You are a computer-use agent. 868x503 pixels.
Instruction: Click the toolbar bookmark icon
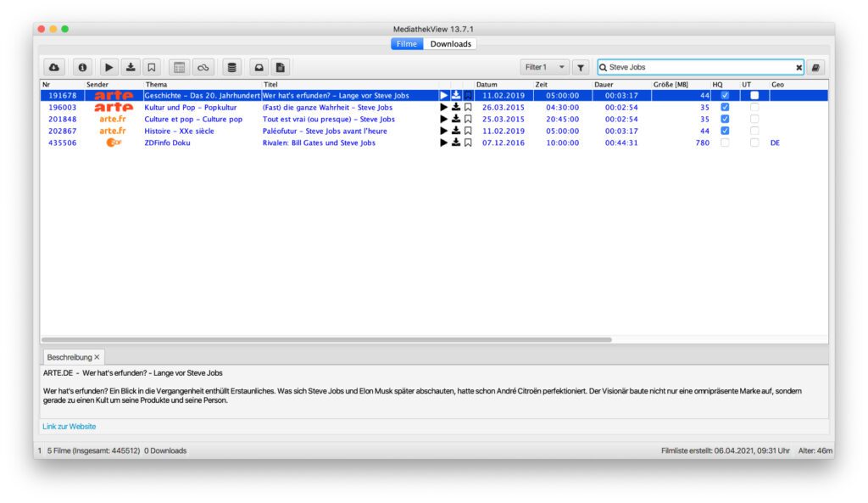[x=152, y=67]
